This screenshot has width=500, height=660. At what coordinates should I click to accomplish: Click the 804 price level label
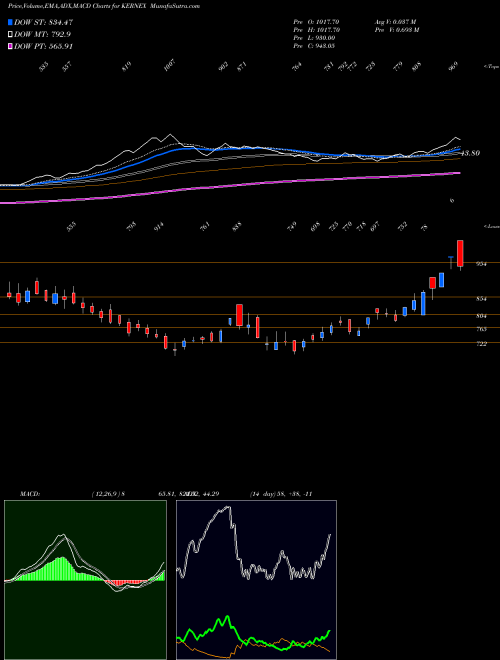coord(481,316)
